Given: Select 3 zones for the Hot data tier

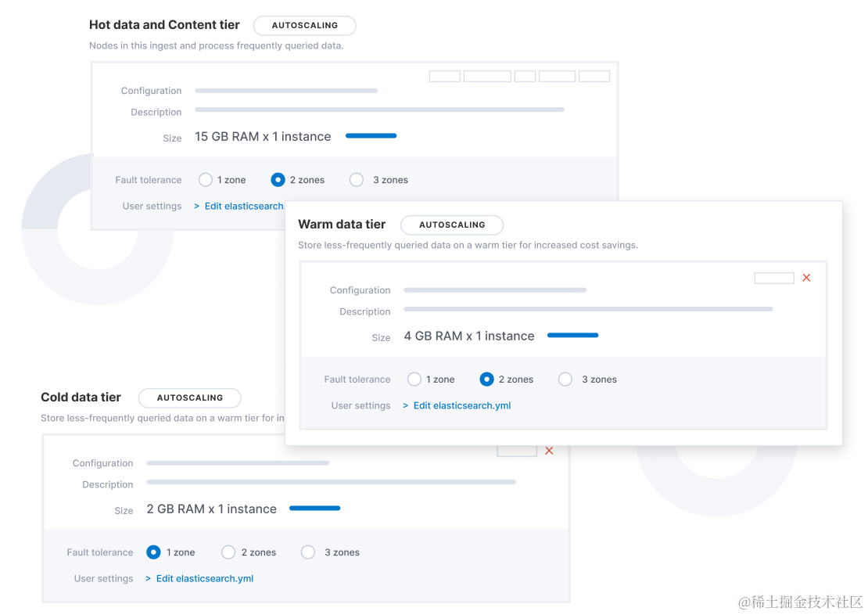Looking at the screenshot, I should [x=357, y=179].
